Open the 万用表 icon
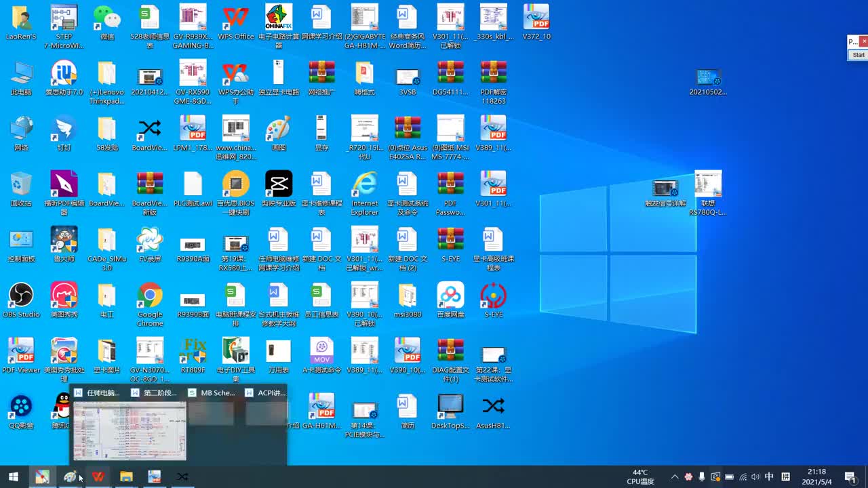Screen dimensions: 868x488 278,357
